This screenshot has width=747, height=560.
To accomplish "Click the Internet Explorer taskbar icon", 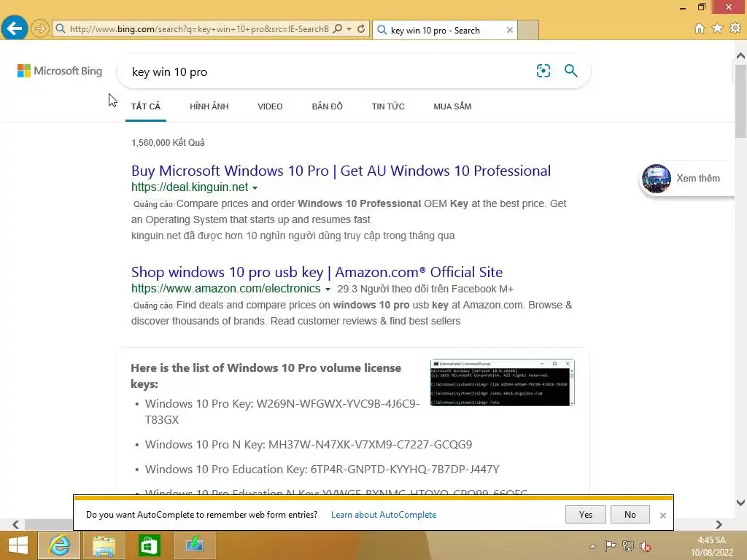I will pyautogui.click(x=59, y=545).
